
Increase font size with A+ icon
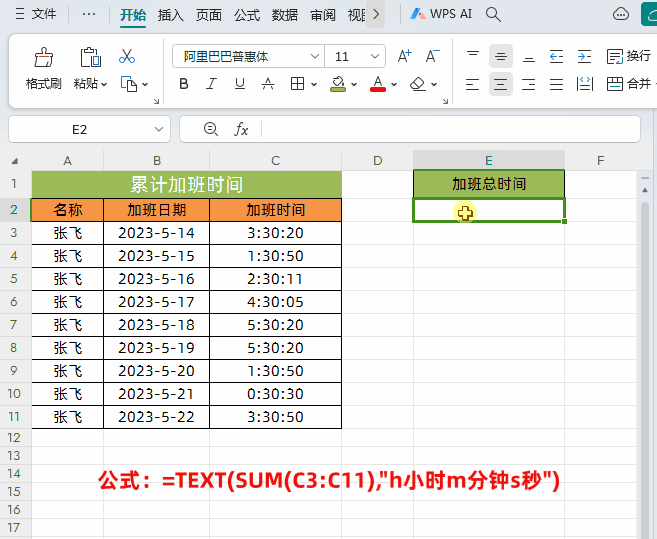[x=404, y=56]
